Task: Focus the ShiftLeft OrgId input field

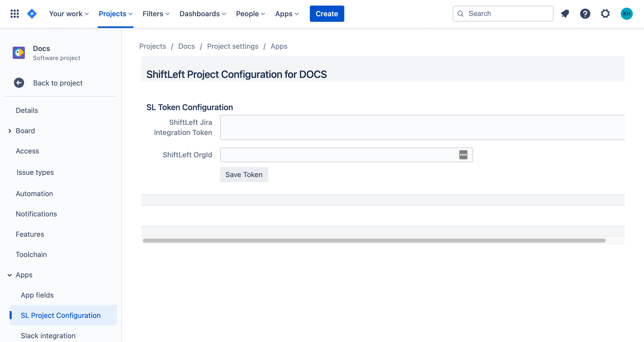Action: pyautogui.click(x=346, y=155)
